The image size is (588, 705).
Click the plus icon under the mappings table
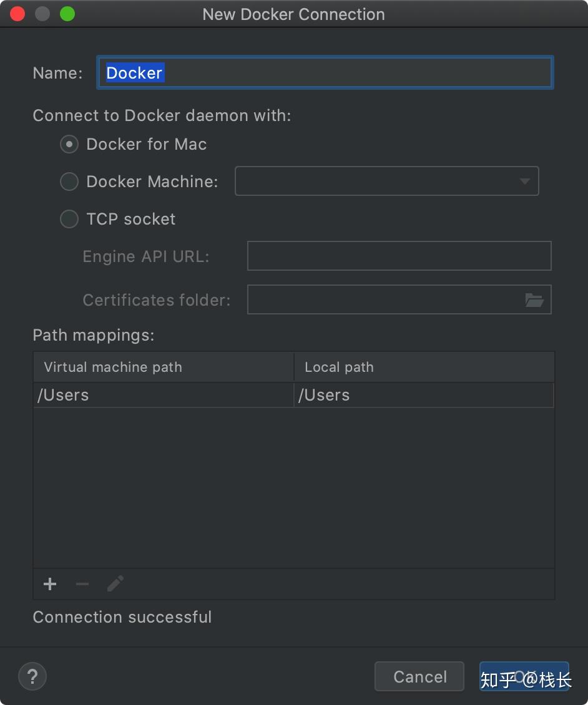(x=50, y=584)
